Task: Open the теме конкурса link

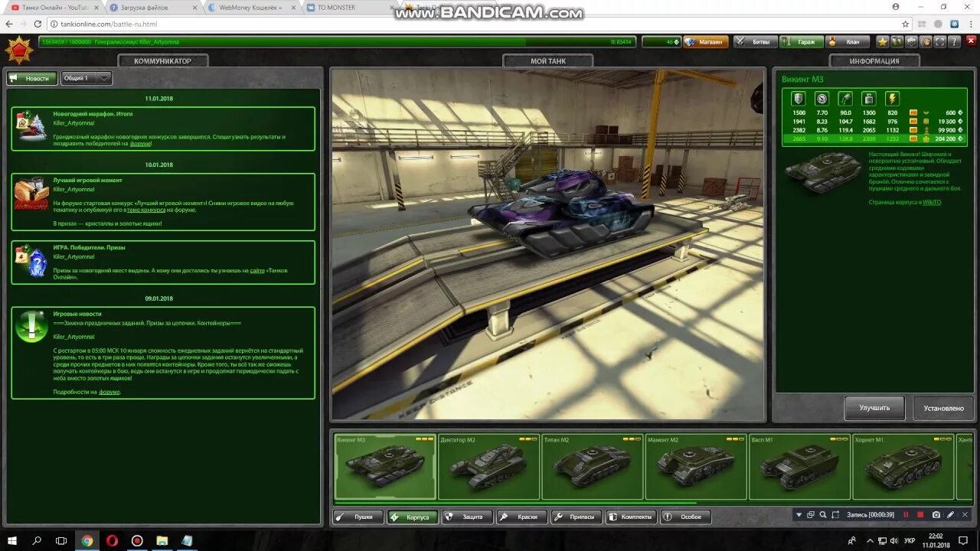Action: point(146,210)
